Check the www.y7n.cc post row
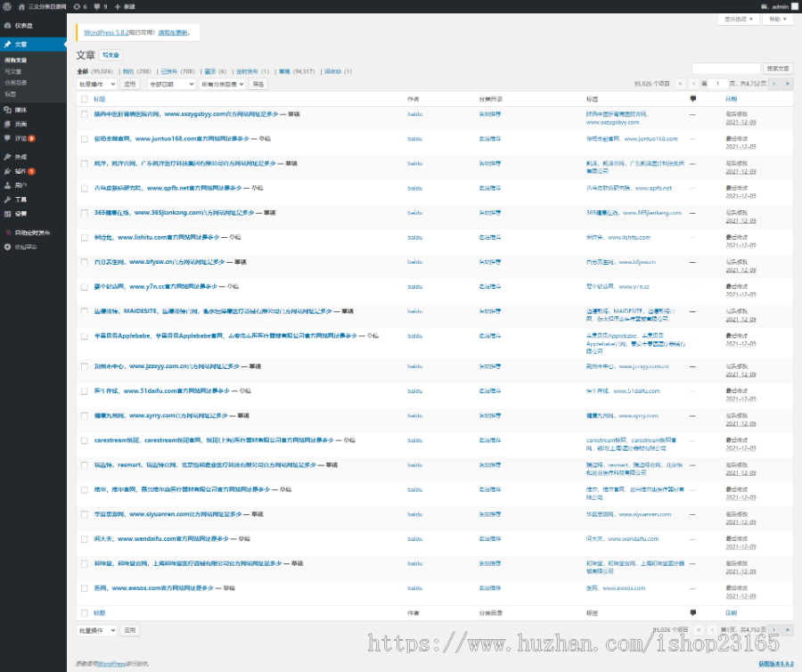Image resolution: width=802 pixels, height=672 pixels. click(85, 286)
